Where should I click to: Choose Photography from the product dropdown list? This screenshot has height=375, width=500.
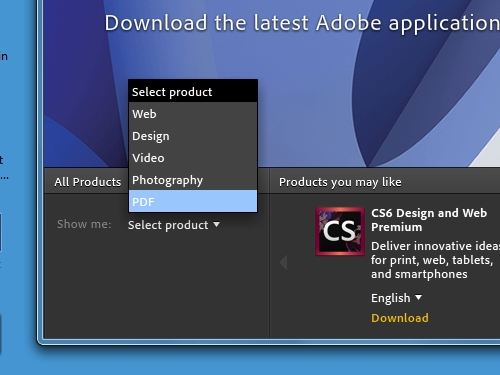point(193,180)
